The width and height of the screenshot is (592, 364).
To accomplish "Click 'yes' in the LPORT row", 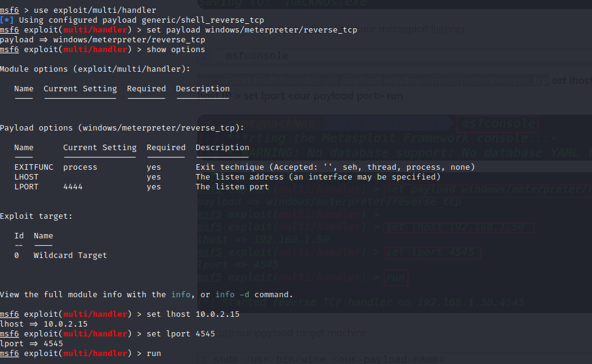I will click(154, 187).
